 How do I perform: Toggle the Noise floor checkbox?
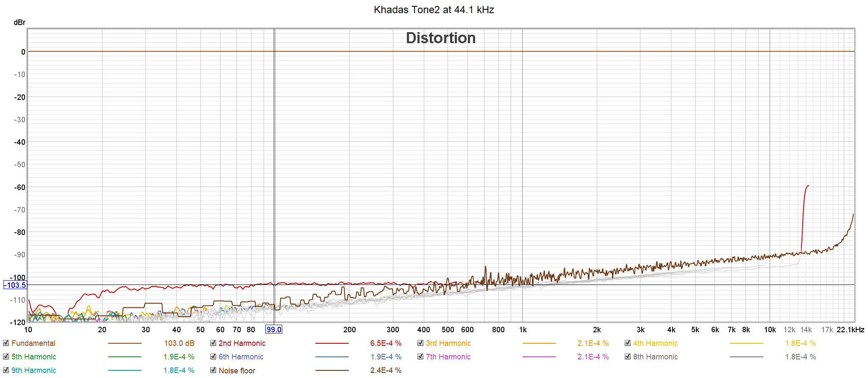[213, 370]
